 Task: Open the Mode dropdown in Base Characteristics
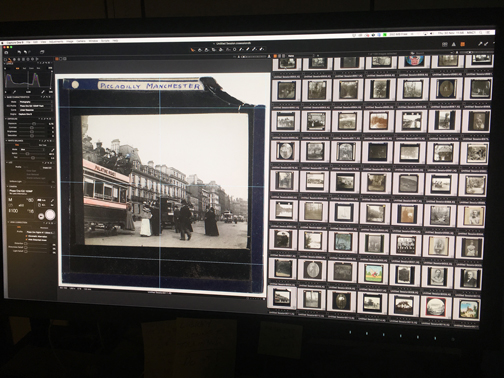[36, 102]
